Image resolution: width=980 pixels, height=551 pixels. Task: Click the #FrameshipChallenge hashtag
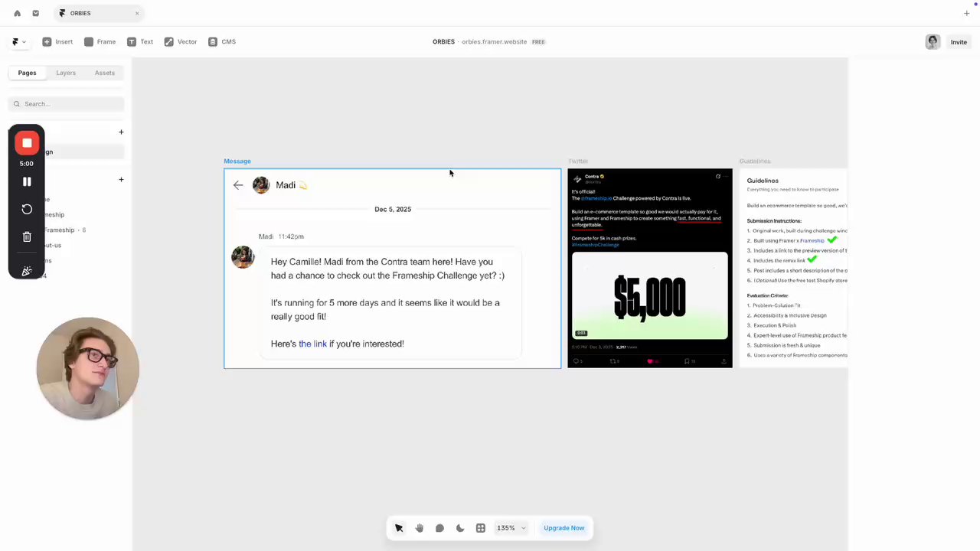coord(595,245)
